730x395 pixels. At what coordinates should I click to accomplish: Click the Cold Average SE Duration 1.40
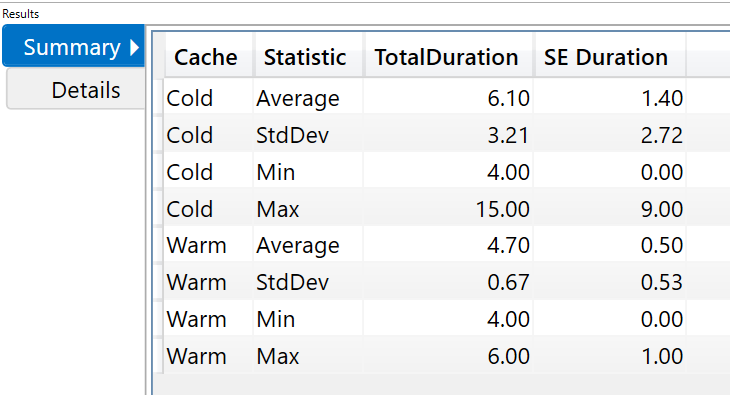[662, 98]
